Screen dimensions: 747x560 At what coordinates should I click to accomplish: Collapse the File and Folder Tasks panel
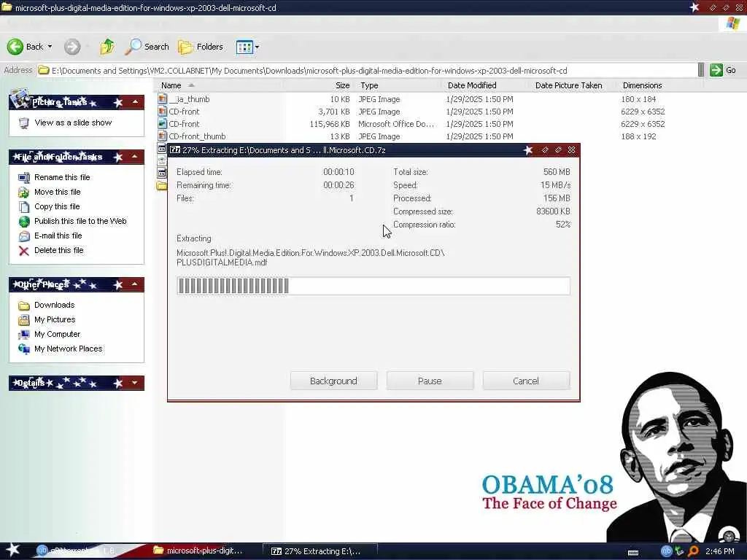coord(135,157)
